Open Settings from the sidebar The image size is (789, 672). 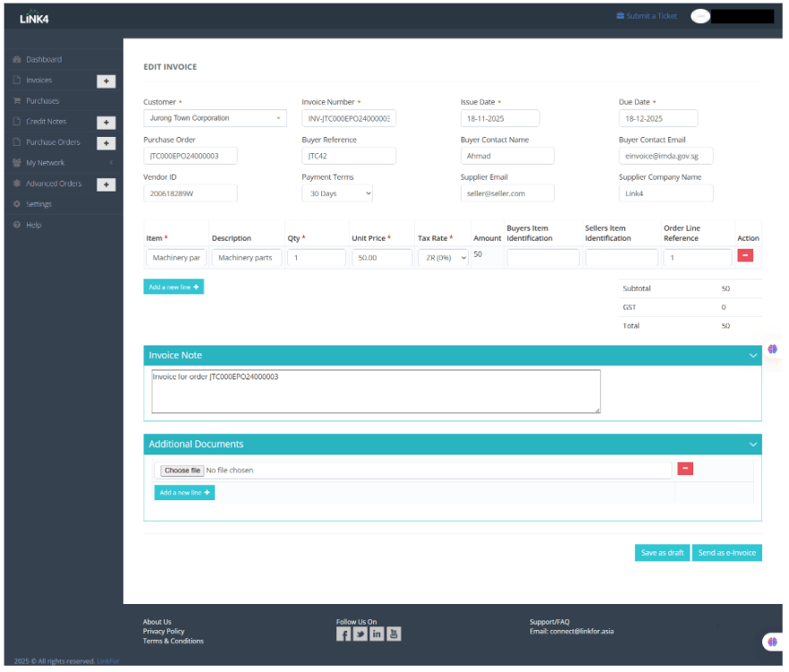pos(38,205)
